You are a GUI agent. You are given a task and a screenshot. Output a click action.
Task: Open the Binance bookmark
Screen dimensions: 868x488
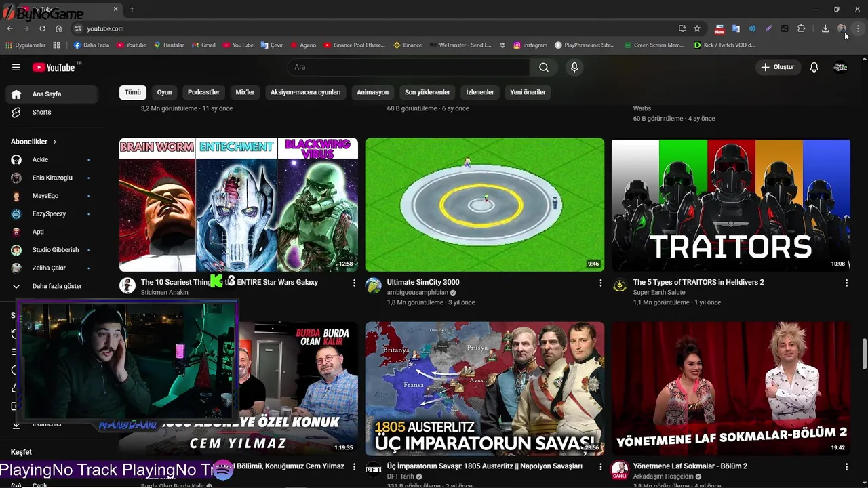(408, 45)
